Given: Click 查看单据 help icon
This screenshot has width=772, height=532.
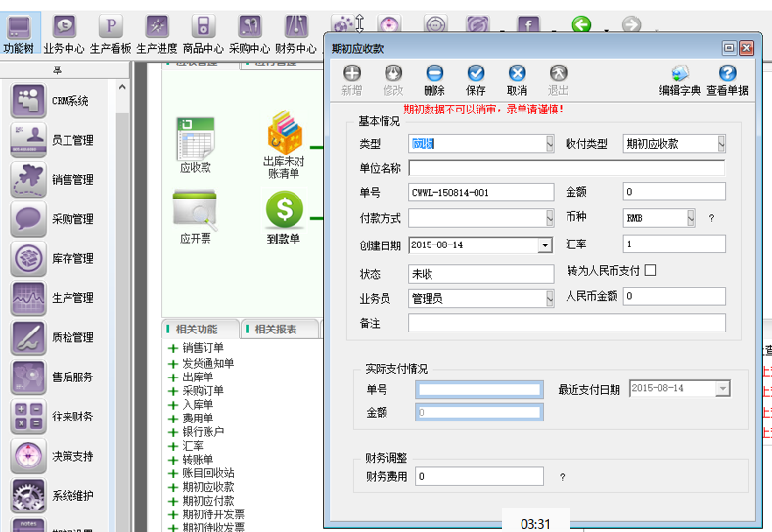Looking at the screenshot, I should [x=728, y=80].
